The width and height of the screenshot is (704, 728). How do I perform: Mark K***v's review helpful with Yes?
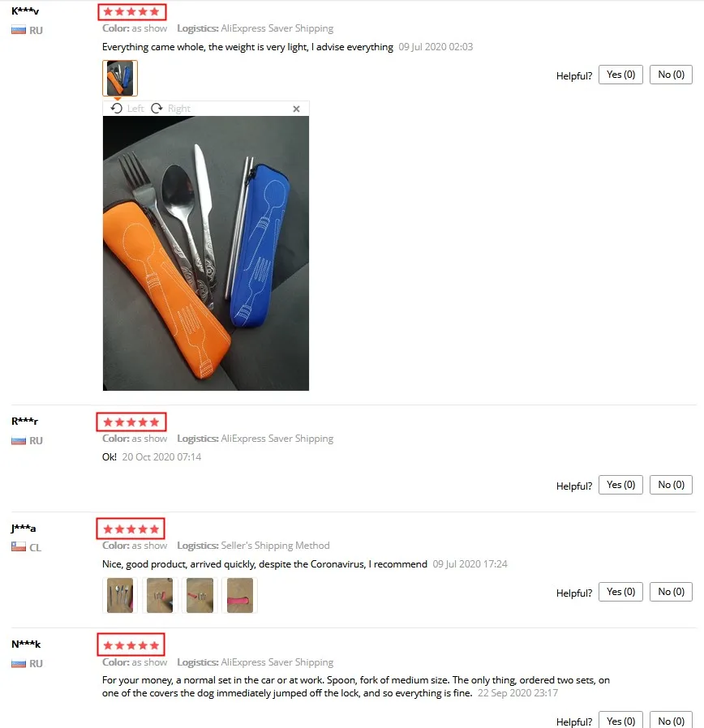tap(620, 75)
